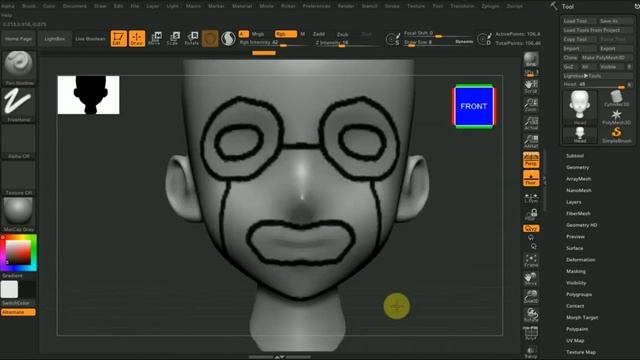Image resolution: width=640 pixels, height=360 pixels.
Task: Click the Rotate view icon on right shelf
Action: 531,315
